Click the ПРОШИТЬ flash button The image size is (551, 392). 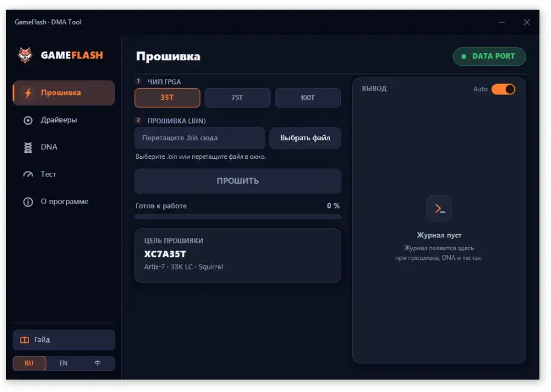click(237, 181)
